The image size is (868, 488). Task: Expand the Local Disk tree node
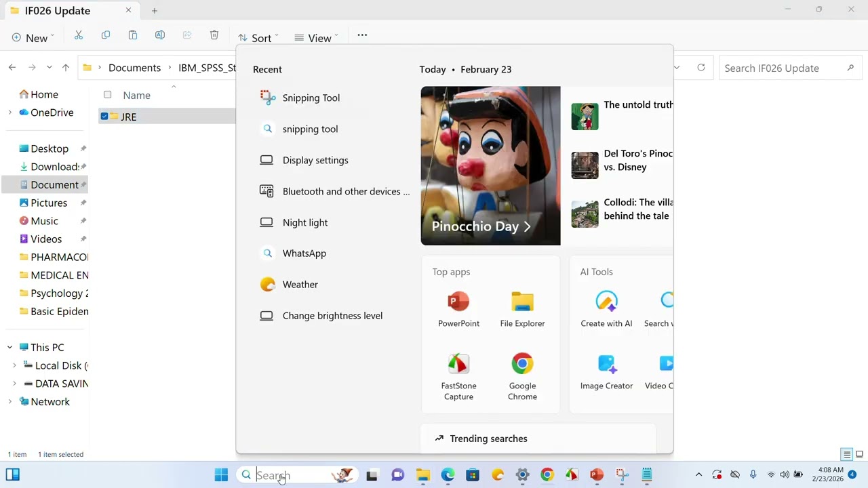(x=14, y=365)
